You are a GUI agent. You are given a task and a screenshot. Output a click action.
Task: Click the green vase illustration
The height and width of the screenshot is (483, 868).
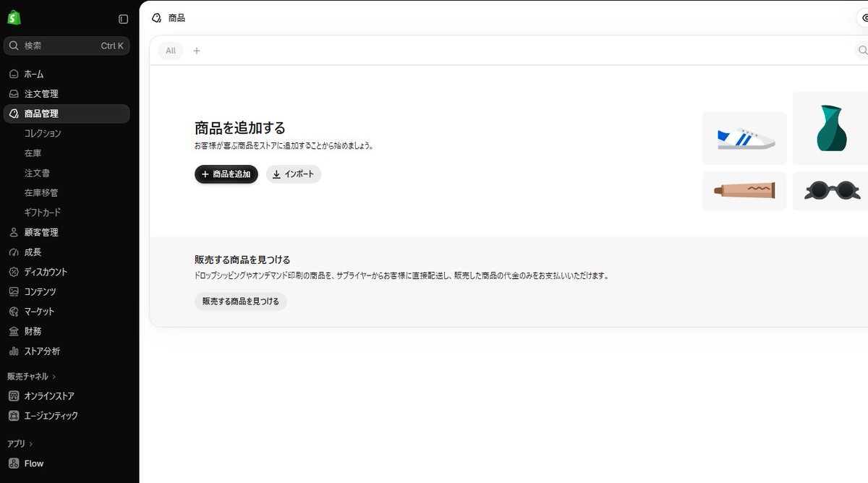(831, 129)
